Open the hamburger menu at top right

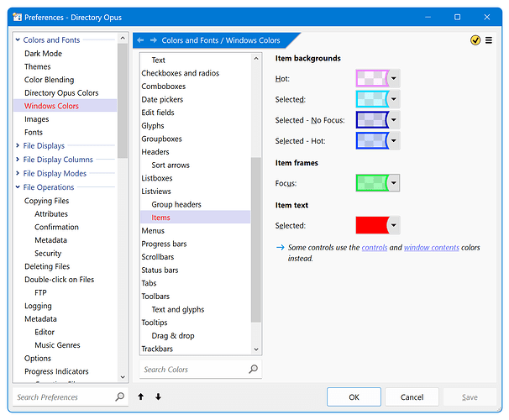tap(489, 39)
